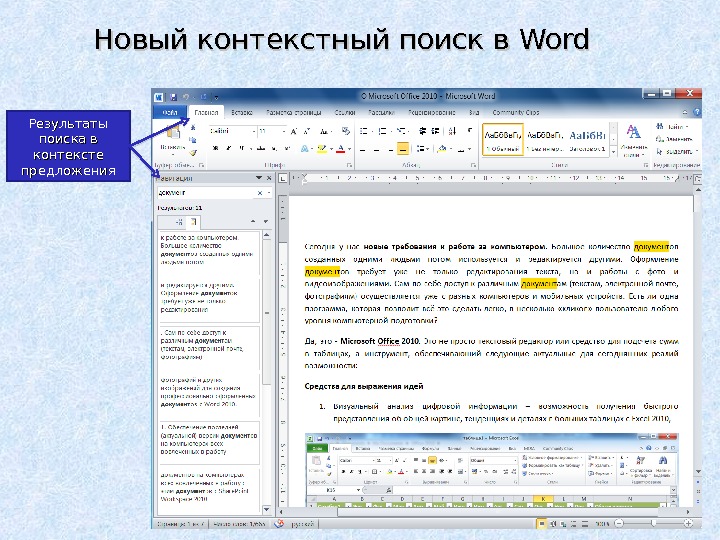The image size is (720, 540).
Task: Open the Change Case Aa dropdown
Action: (326, 131)
